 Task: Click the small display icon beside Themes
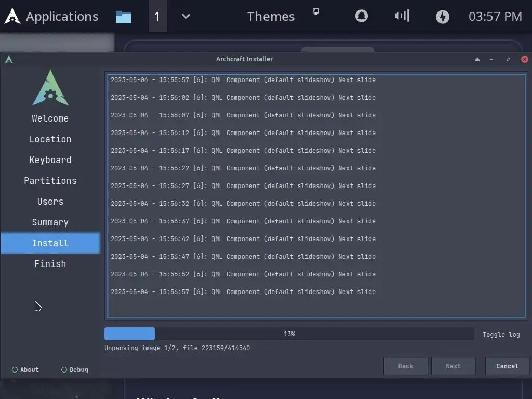point(316,11)
